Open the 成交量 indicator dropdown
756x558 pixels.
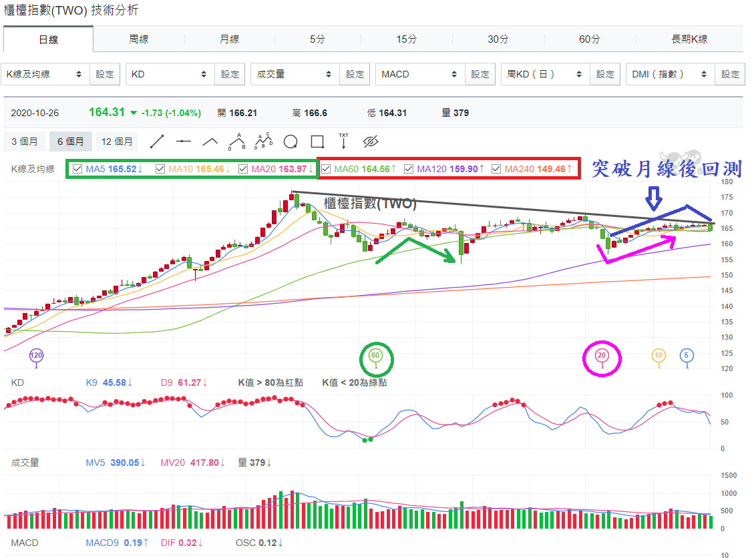[x=295, y=74]
